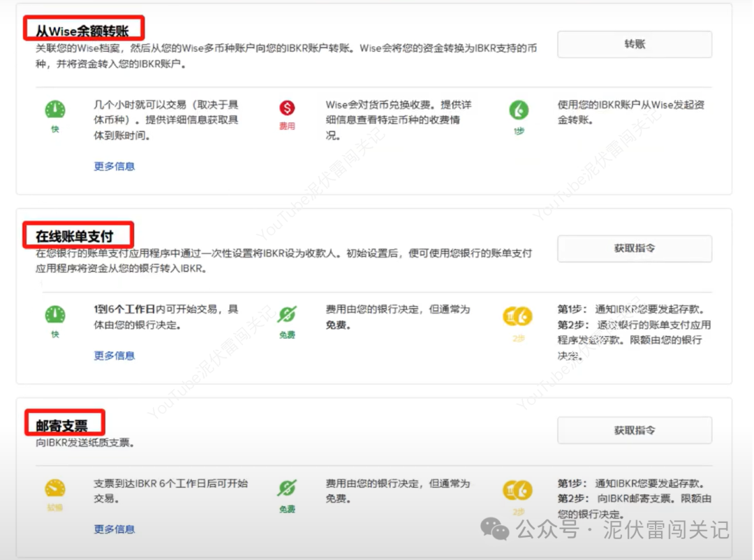Open 更多信息 link under 在线账单支付
The width and height of the screenshot is (754, 560).
coord(114,355)
